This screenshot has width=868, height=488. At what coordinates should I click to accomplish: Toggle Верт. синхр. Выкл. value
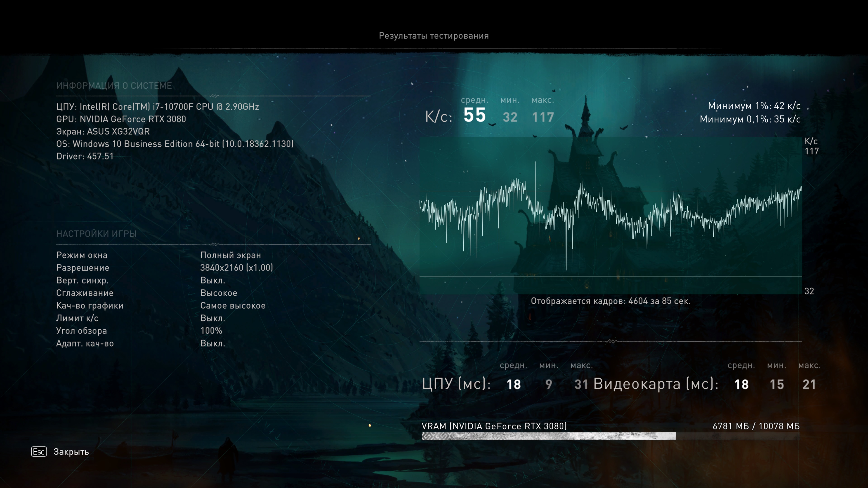tap(212, 280)
